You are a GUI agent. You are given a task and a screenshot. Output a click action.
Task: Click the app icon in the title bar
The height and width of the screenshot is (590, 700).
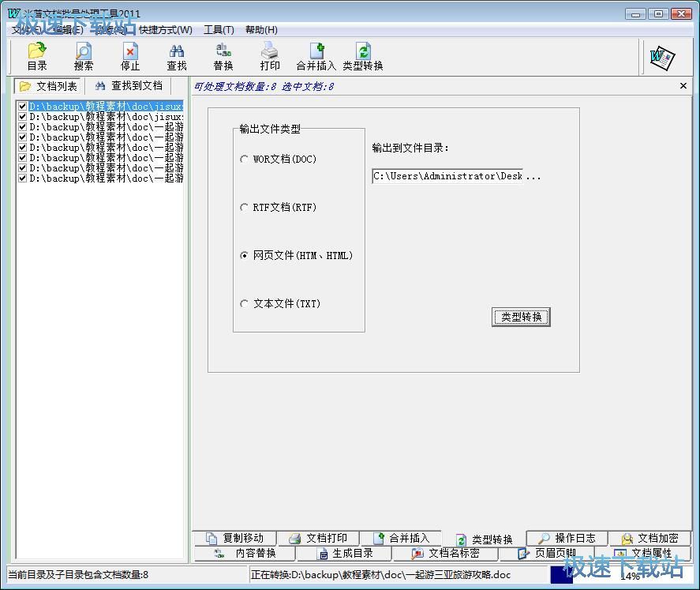[x=13, y=13]
